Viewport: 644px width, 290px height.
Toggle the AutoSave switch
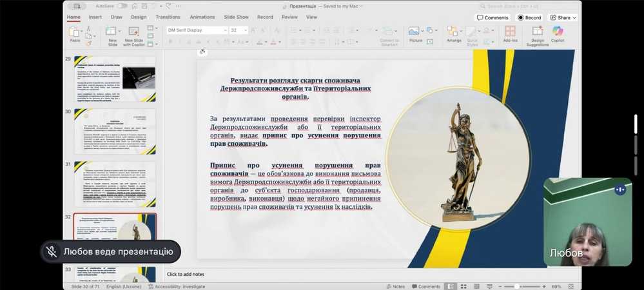pyautogui.click(x=122, y=6)
